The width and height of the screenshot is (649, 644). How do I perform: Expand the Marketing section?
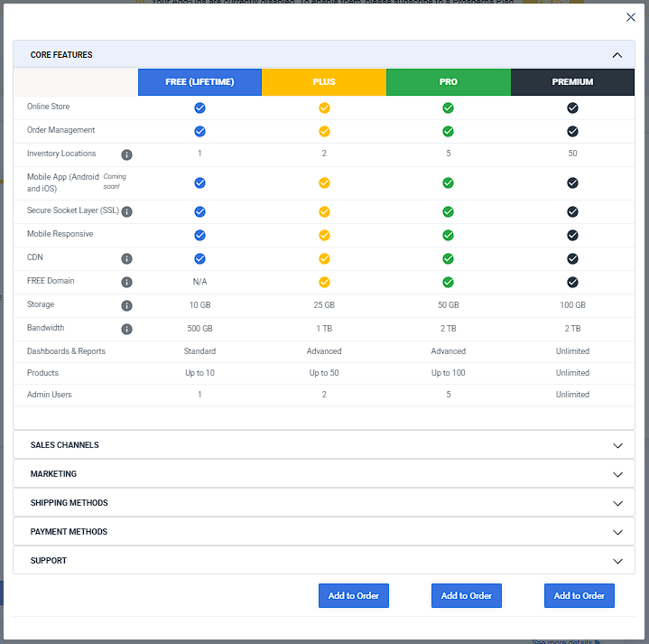(617, 474)
